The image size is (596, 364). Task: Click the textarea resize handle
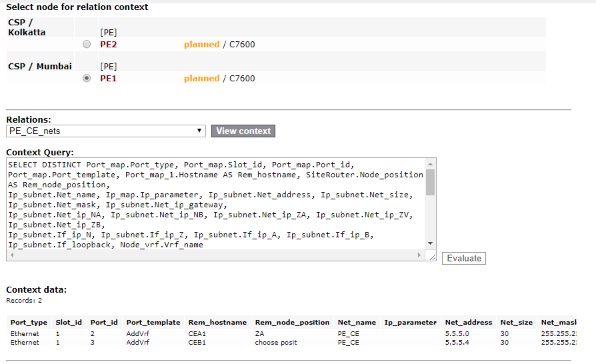[431, 257]
